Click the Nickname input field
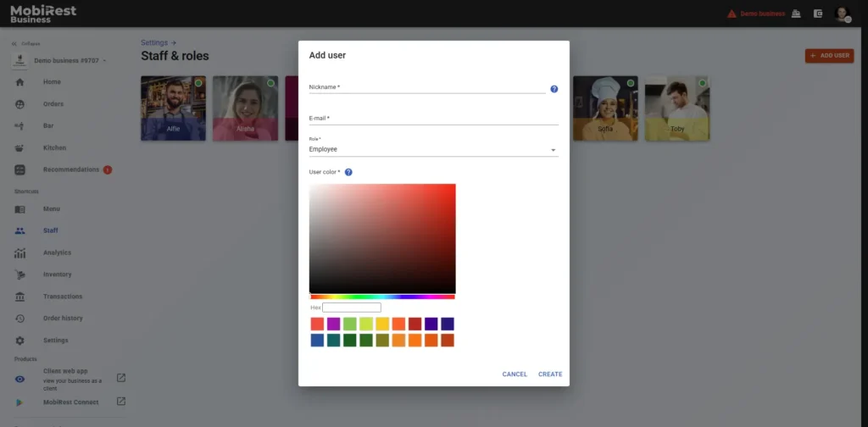 point(426,87)
